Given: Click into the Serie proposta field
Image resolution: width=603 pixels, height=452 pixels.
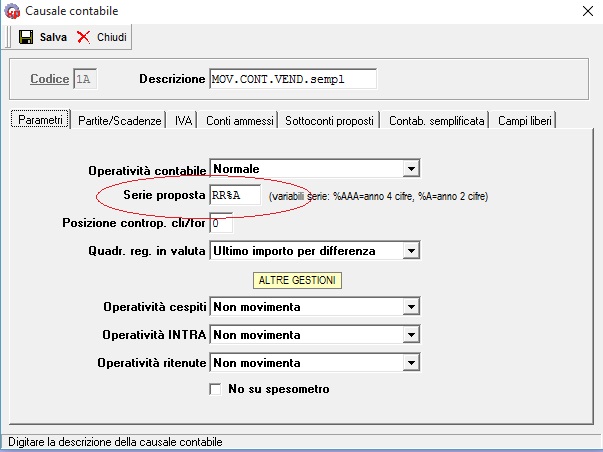Looking at the screenshot, I should 235,195.
